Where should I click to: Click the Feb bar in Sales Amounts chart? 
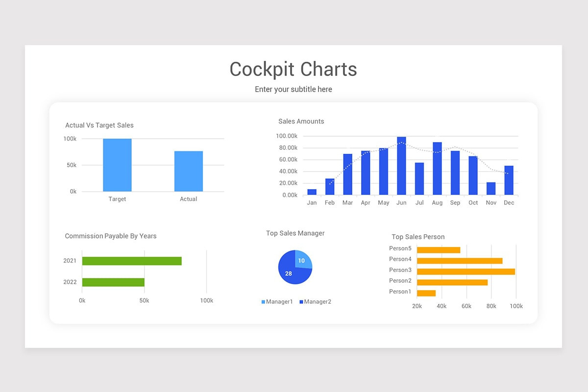(329, 186)
